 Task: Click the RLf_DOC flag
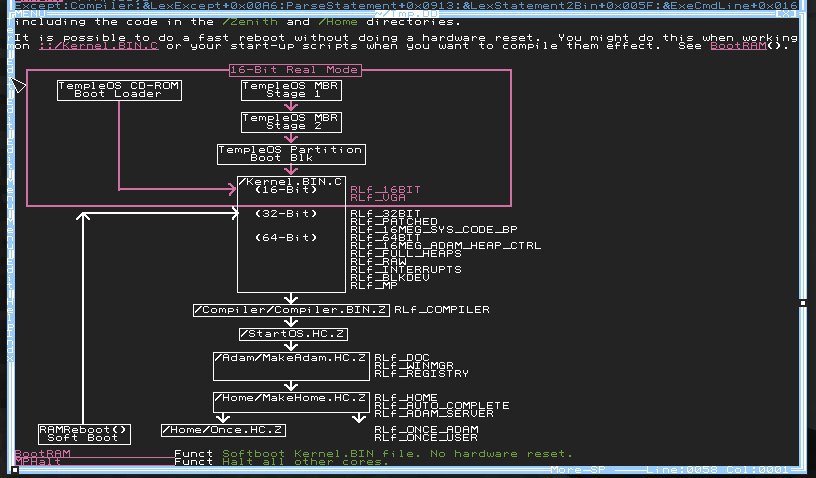402,357
